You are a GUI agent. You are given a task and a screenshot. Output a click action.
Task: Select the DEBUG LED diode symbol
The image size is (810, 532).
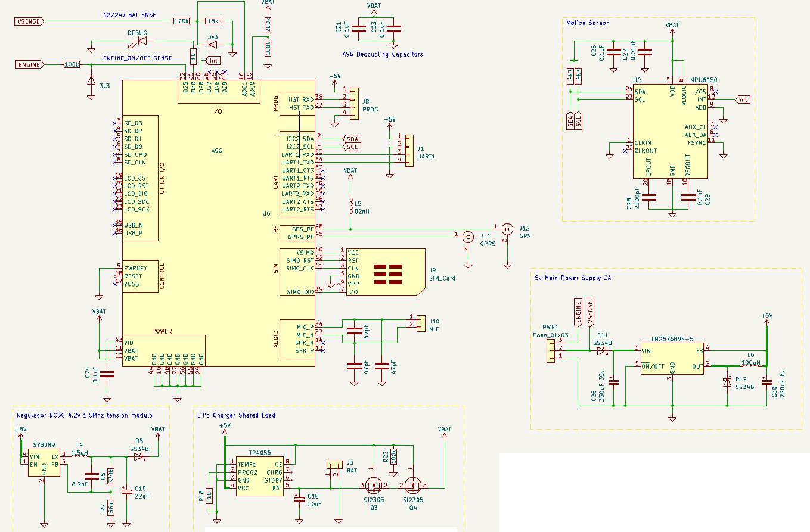tap(142, 41)
